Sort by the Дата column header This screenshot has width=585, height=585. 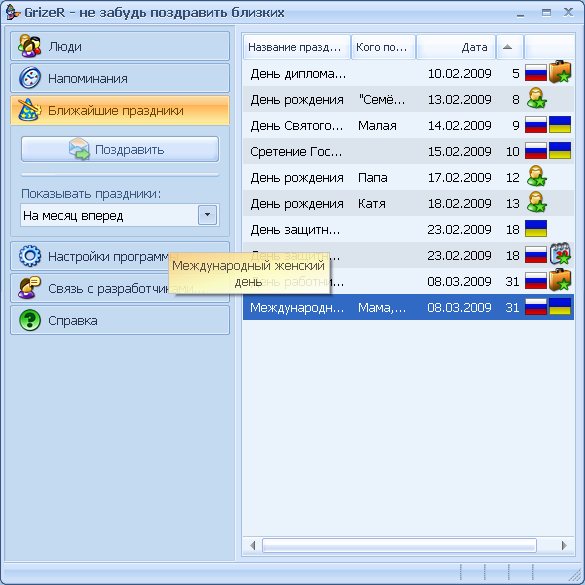(456, 47)
